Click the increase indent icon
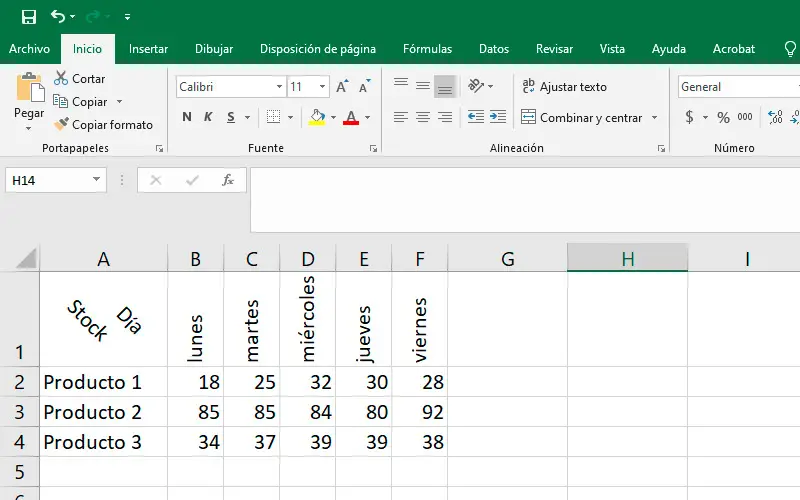The height and width of the screenshot is (500, 800). [498, 117]
